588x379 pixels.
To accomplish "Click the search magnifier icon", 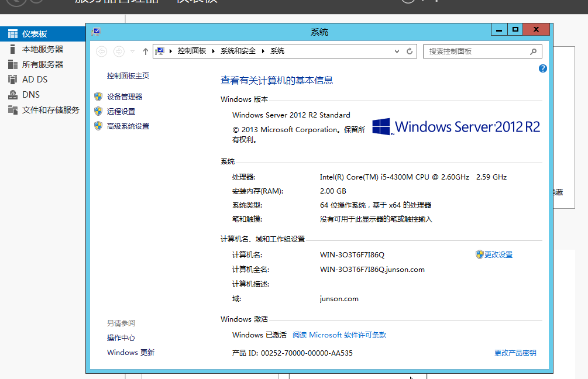I will click(x=533, y=51).
